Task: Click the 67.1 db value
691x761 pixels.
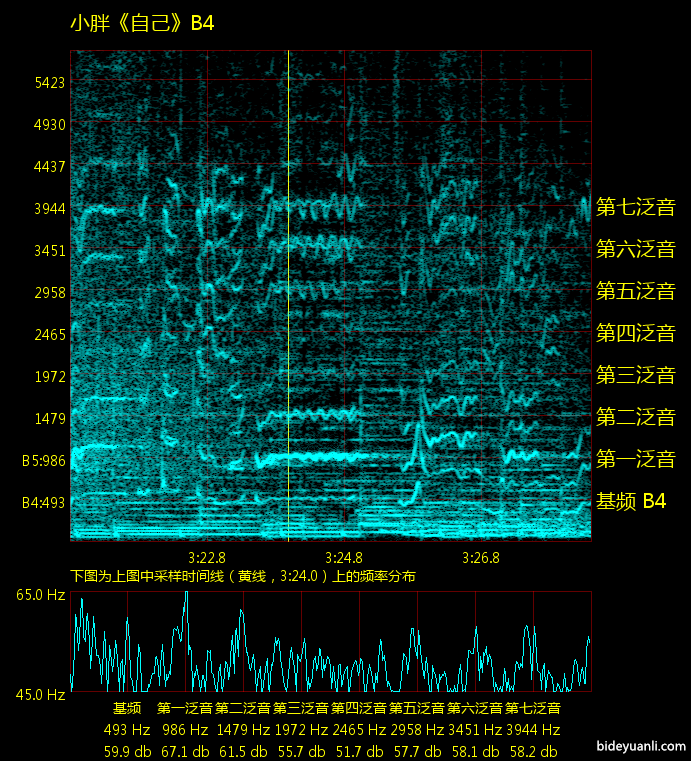Action: (185, 751)
